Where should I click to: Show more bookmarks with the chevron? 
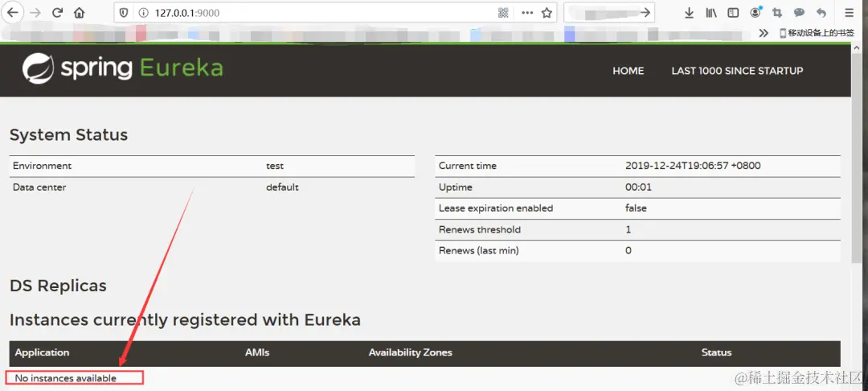pos(764,33)
